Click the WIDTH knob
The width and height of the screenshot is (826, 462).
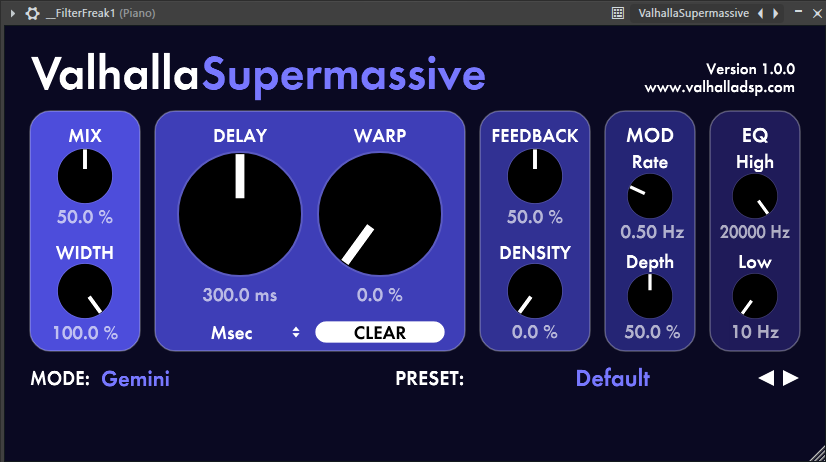coord(86,292)
